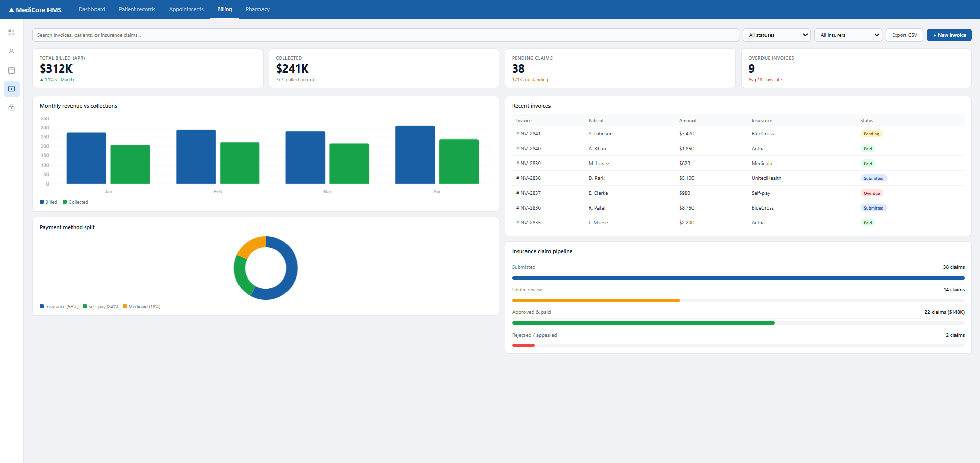The image size is (980, 463).
Task: Open the calendar appointments icon in sidebar
Action: [x=11, y=70]
